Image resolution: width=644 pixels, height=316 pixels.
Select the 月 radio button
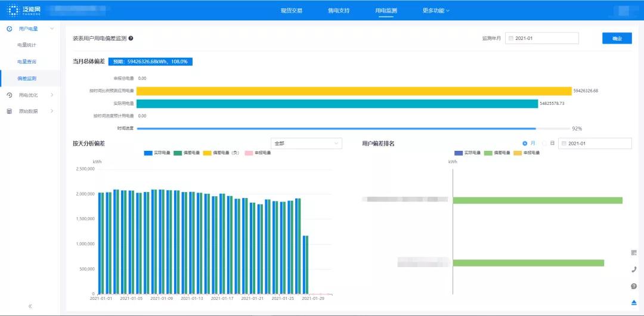pyautogui.click(x=525, y=144)
